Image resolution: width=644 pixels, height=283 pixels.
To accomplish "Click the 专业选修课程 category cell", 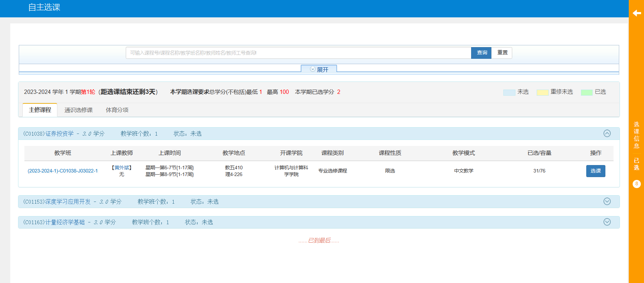I will tap(333, 171).
